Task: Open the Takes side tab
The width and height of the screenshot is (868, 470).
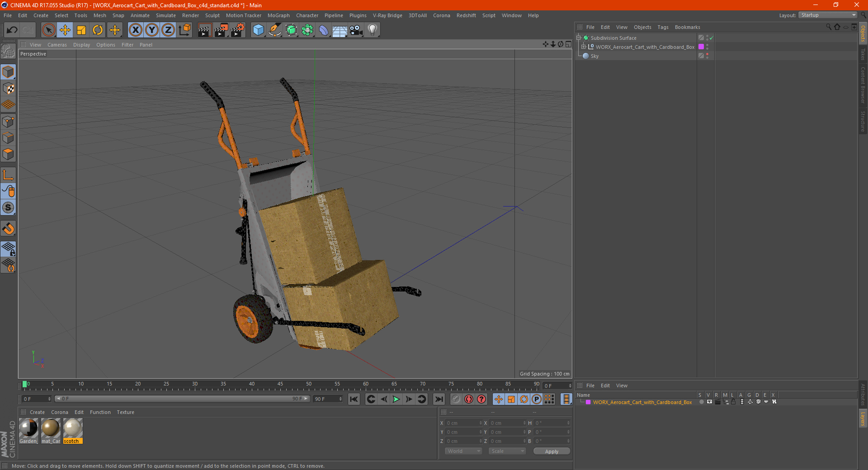Action: pos(863,55)
